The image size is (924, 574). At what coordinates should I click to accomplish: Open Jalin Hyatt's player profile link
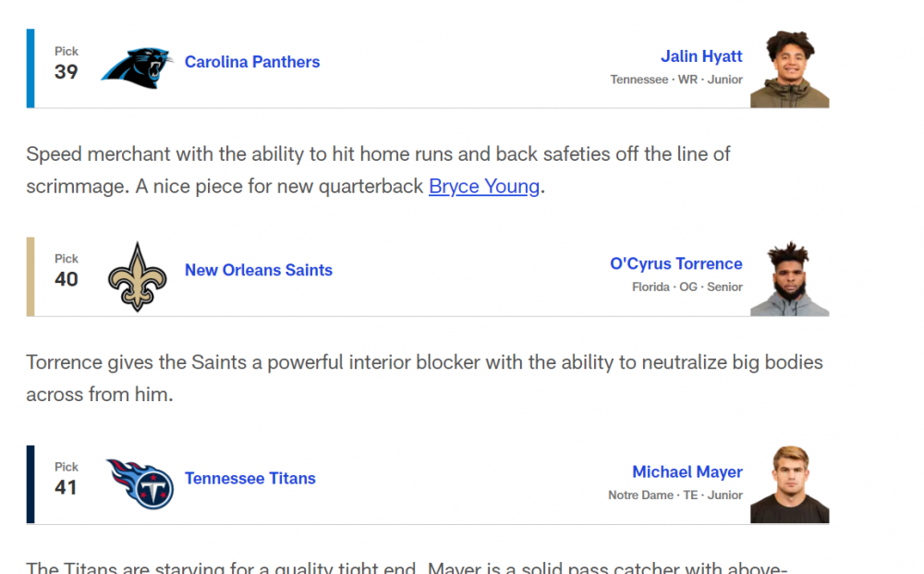click(x=701, y=56)
